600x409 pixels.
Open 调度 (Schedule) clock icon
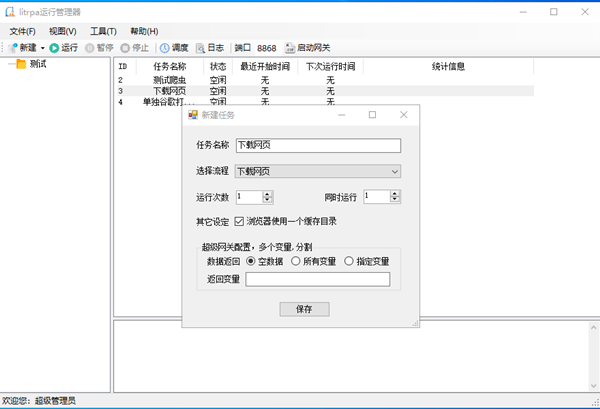165,47
